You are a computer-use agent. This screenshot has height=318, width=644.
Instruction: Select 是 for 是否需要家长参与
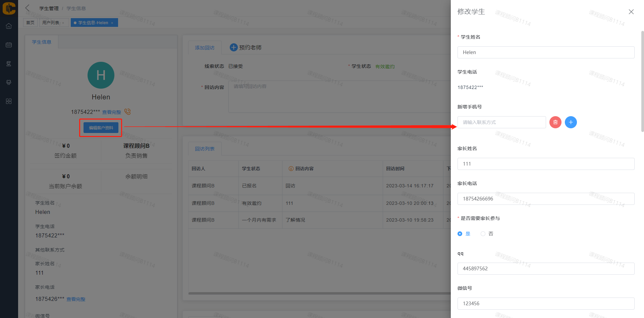tap(460, 234)
